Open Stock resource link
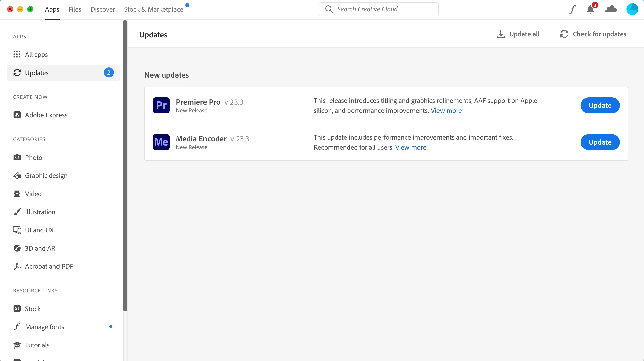Screen dimensions: 644x361 tap(33, 309)
